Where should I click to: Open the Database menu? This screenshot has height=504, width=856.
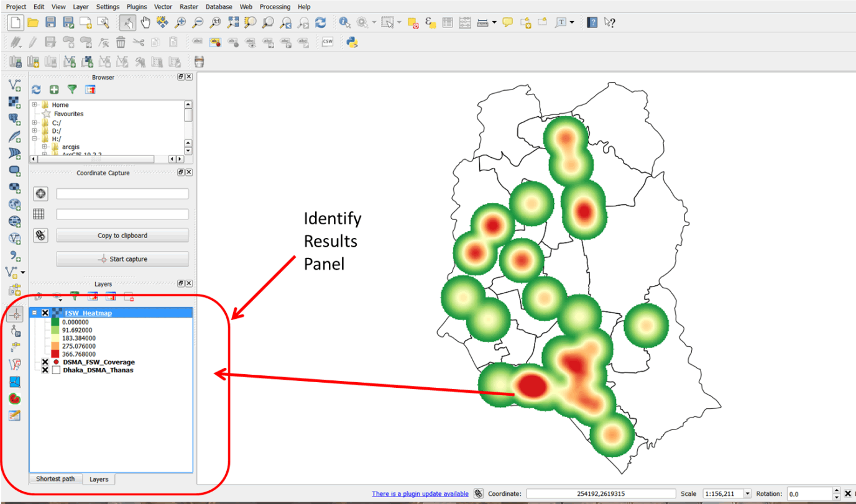point(219,7)
